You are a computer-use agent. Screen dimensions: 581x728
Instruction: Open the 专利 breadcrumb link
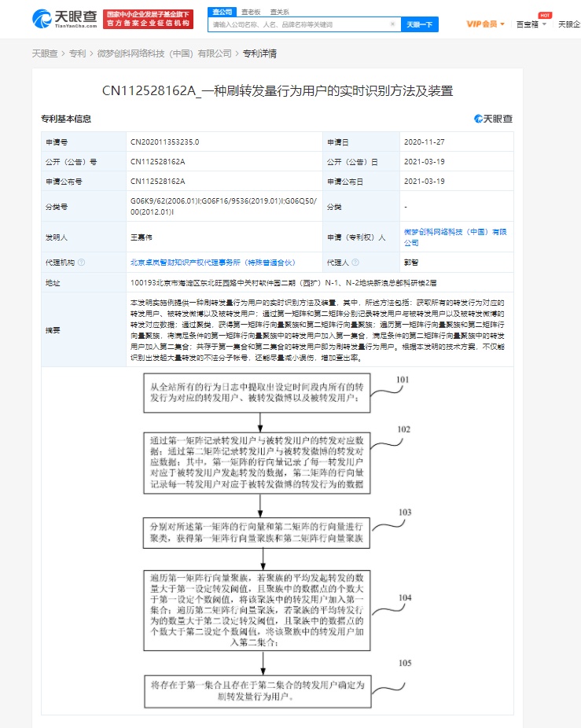point(77,53)
